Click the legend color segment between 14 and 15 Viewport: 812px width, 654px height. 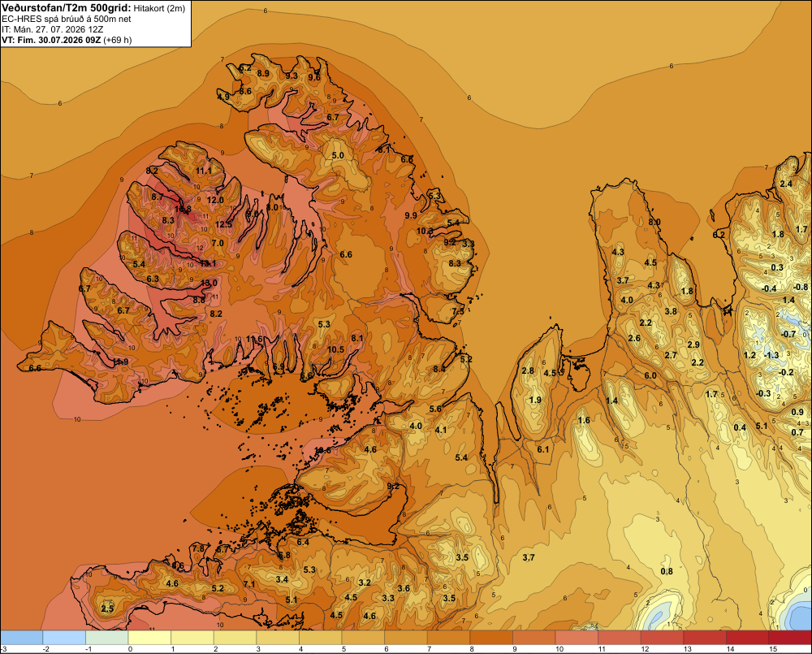tap(747, 637)
